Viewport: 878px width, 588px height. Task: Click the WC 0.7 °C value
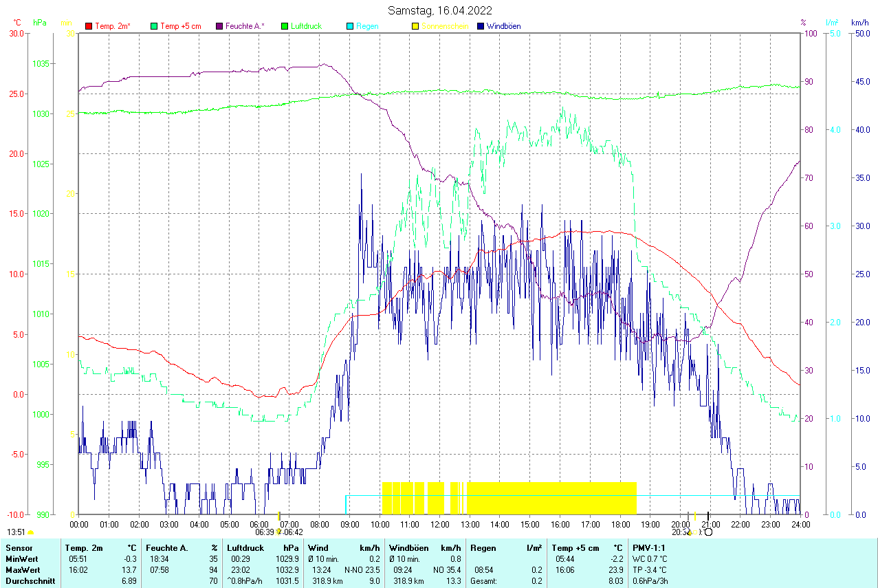pyautogui.click(x=650, y=559)
